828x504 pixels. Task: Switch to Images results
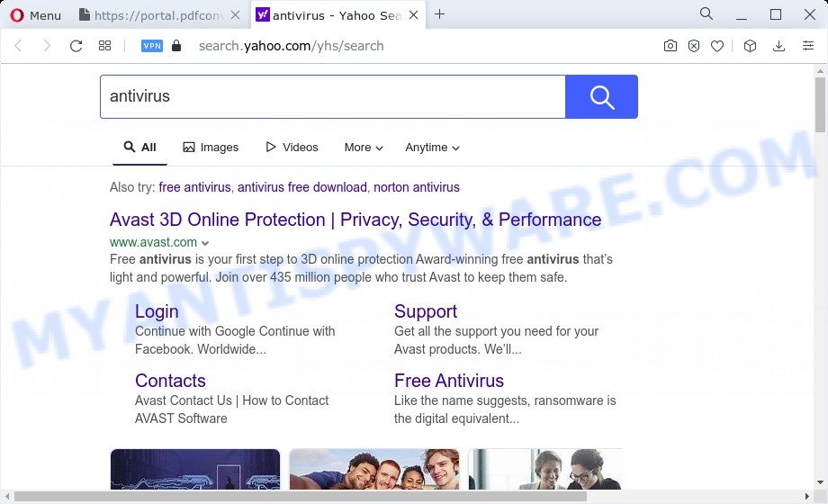click(x=211, y=148)
